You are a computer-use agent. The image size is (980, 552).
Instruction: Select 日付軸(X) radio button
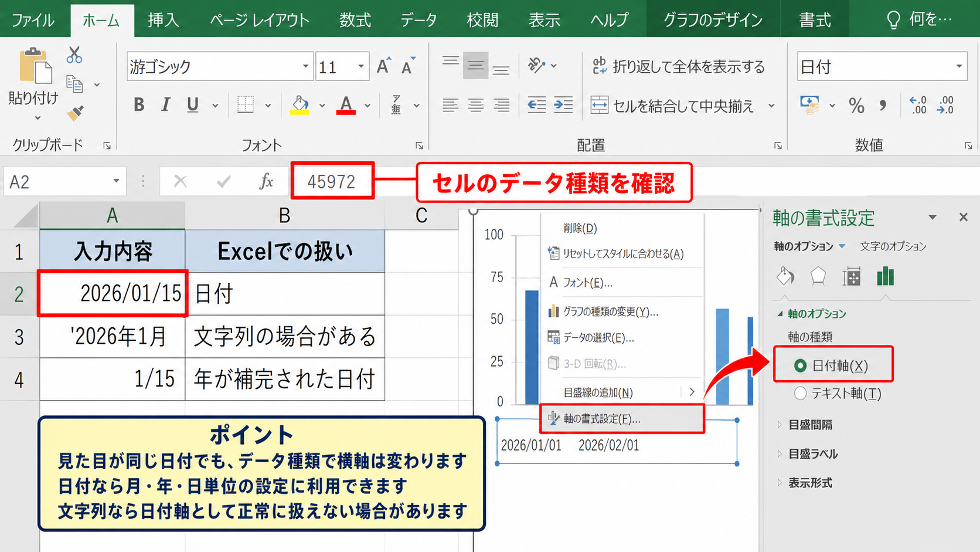(800, 365)
